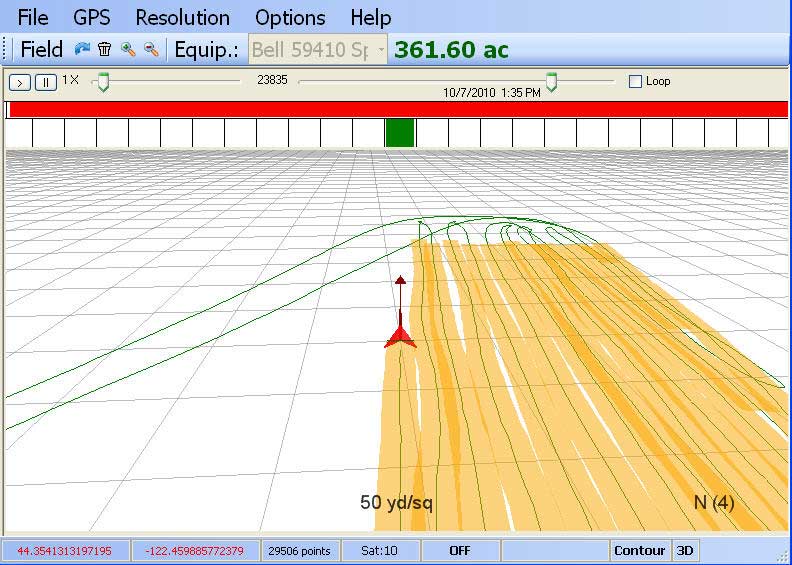The width and height of the screenshot is (792, 565).
Task: Click the zoom in magnifier icon
Action: coord(127,49)
